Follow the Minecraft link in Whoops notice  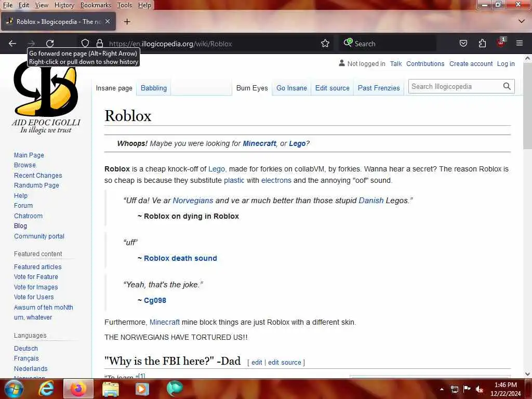(259, 143)
